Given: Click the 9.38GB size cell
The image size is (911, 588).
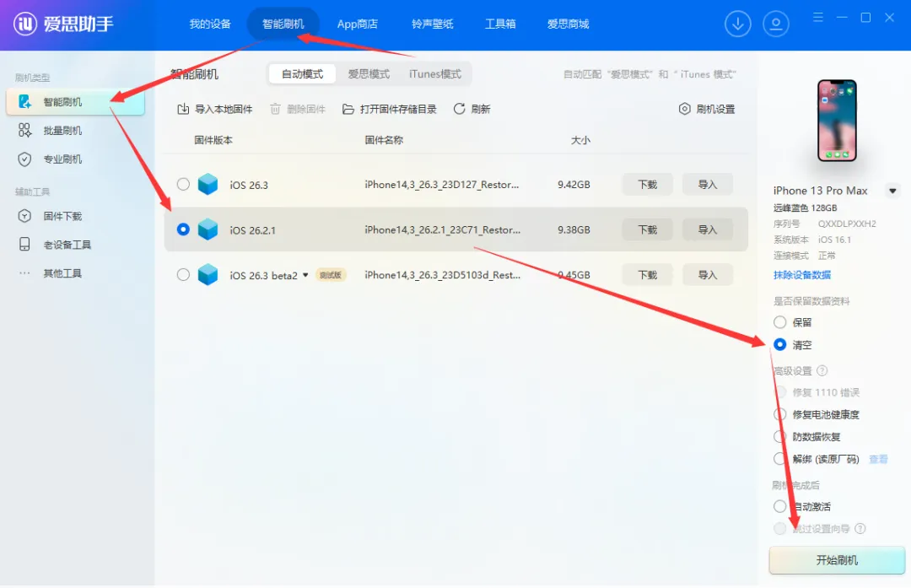Looking at the screenshot, I should (x=574, y=229).
